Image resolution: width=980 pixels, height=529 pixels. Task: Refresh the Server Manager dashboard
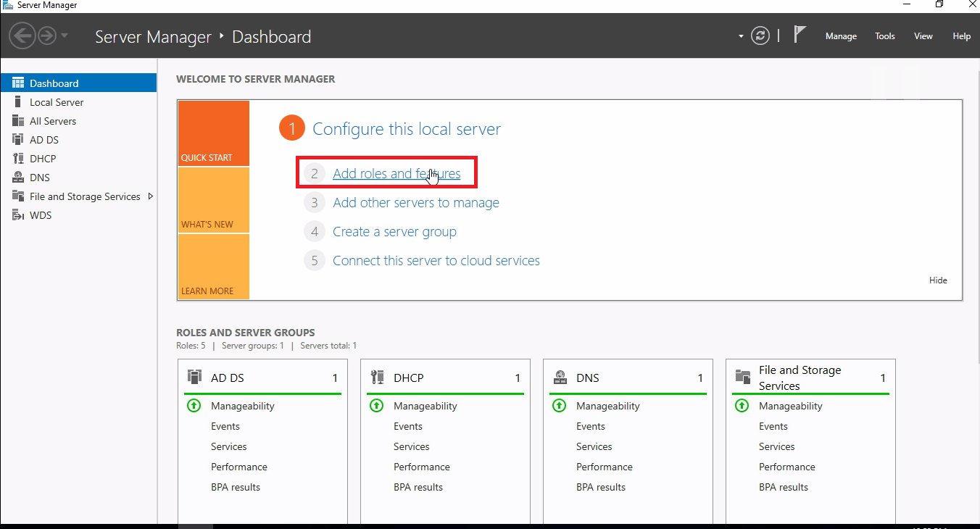click(760, 36)
